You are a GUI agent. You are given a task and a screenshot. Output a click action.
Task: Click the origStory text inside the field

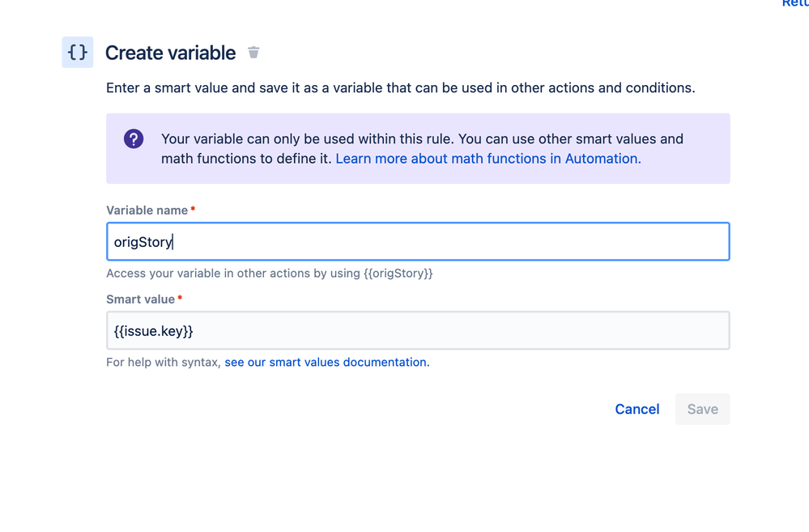(143, 242)
